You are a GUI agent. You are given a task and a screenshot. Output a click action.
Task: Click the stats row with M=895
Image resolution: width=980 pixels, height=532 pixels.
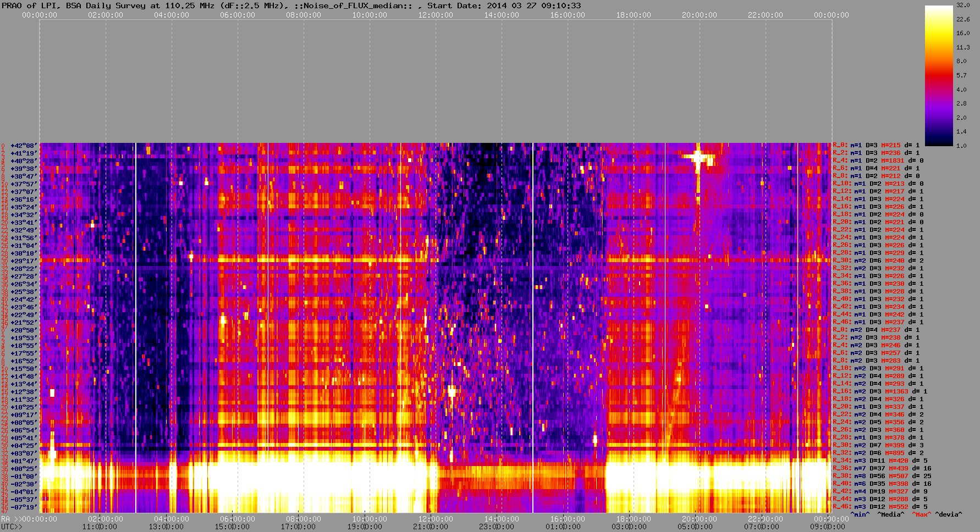coord(878,453)
